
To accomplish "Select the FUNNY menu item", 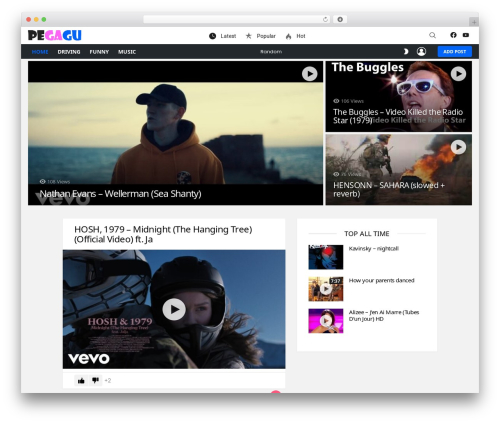I will (99, 52).
